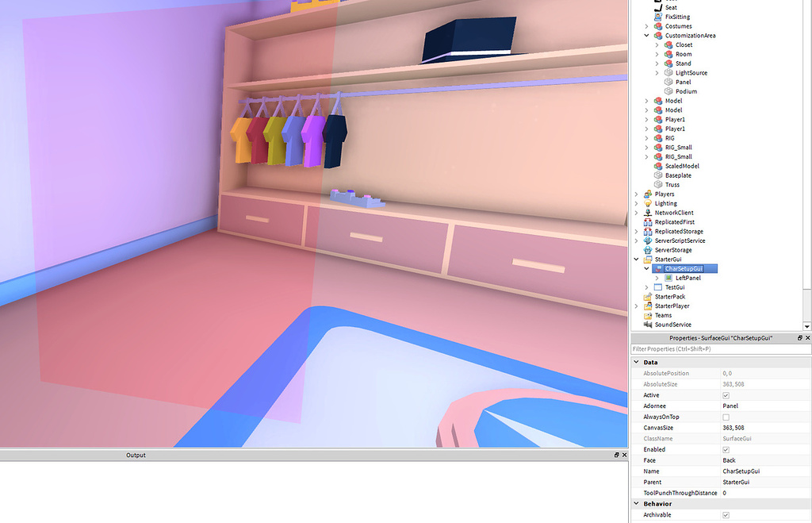This screenshot has height=523, width=812.
Task: Expand the StarterPlayer node
Action: click(x=637, y=306)
